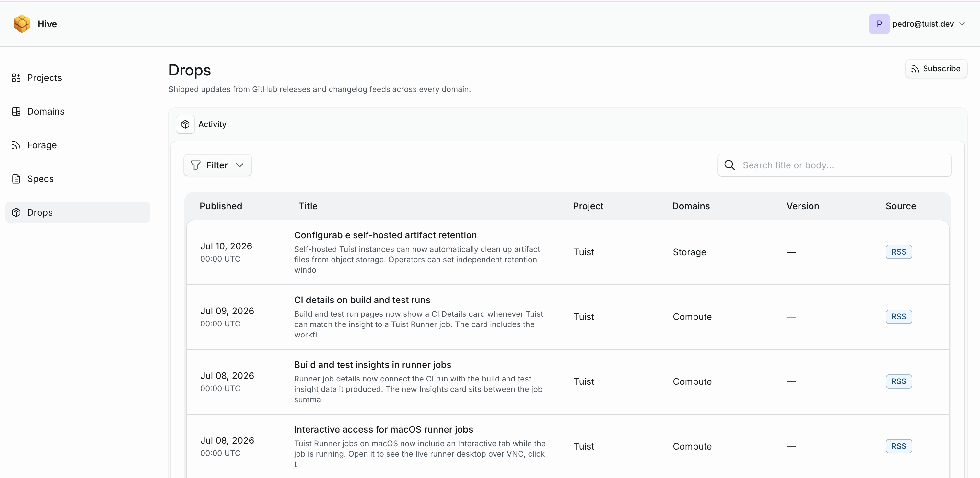Click the Activity cube icon
This screenshot has width=980, height=478.
click(x=185, y=124)
